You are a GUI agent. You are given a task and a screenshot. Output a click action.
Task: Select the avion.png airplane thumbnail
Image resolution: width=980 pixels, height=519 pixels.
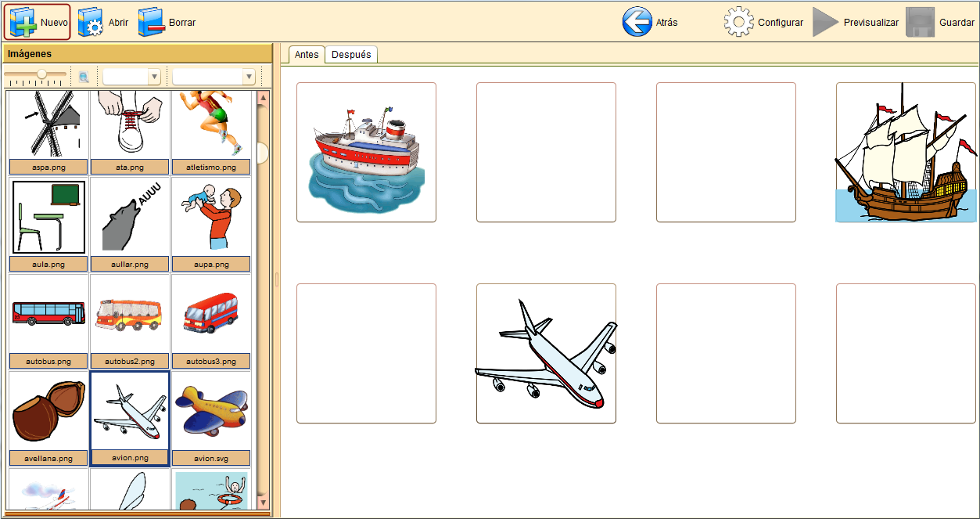tap(129, 411)
